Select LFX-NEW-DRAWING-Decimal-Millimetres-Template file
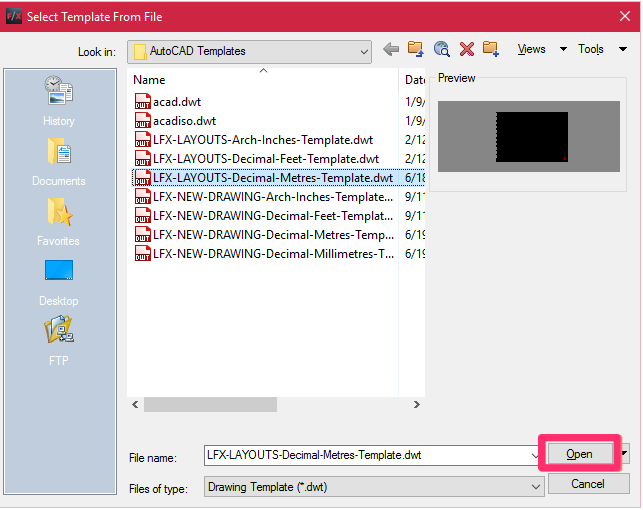The width and height of the screenshot is (643, 510). pos(273,254)
